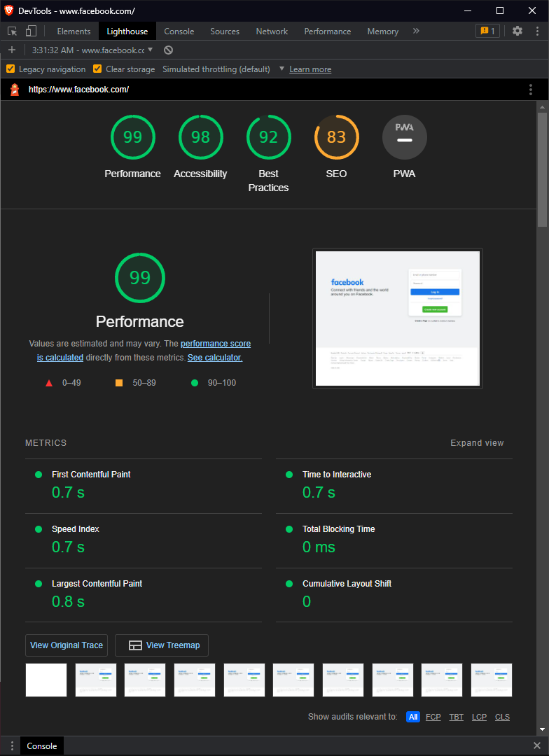
Task: Click View Treemap button
Action: (162, 645)
